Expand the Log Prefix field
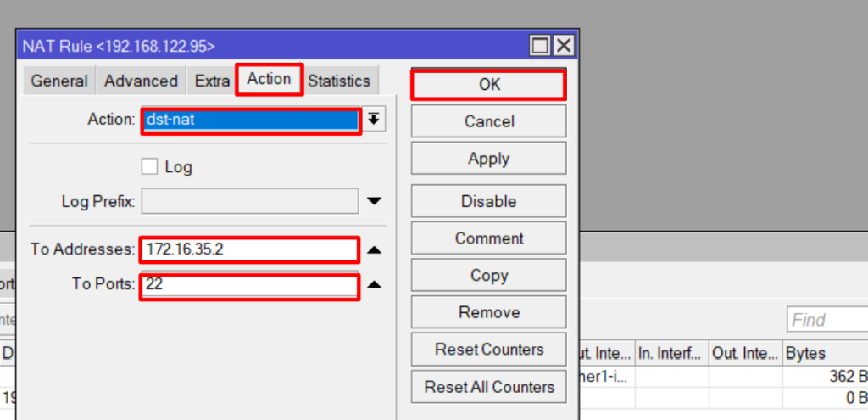The image size is (868, 420). tap(375, 202)
